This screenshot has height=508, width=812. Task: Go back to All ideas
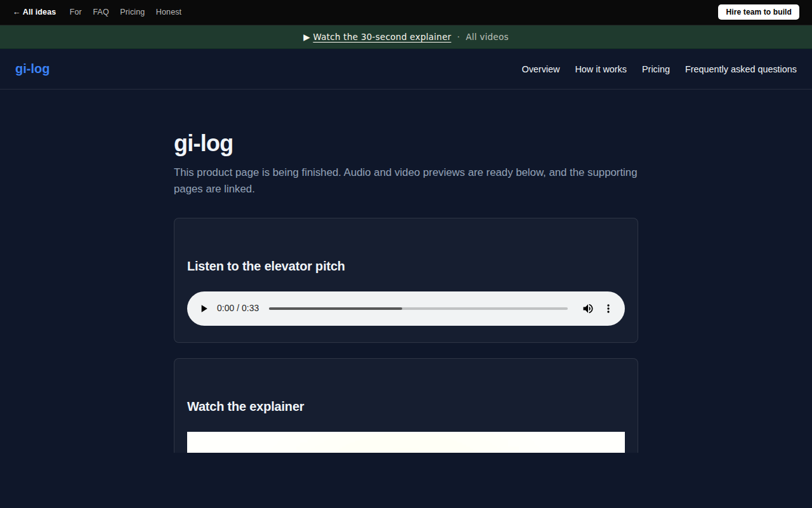click(34, 12)
